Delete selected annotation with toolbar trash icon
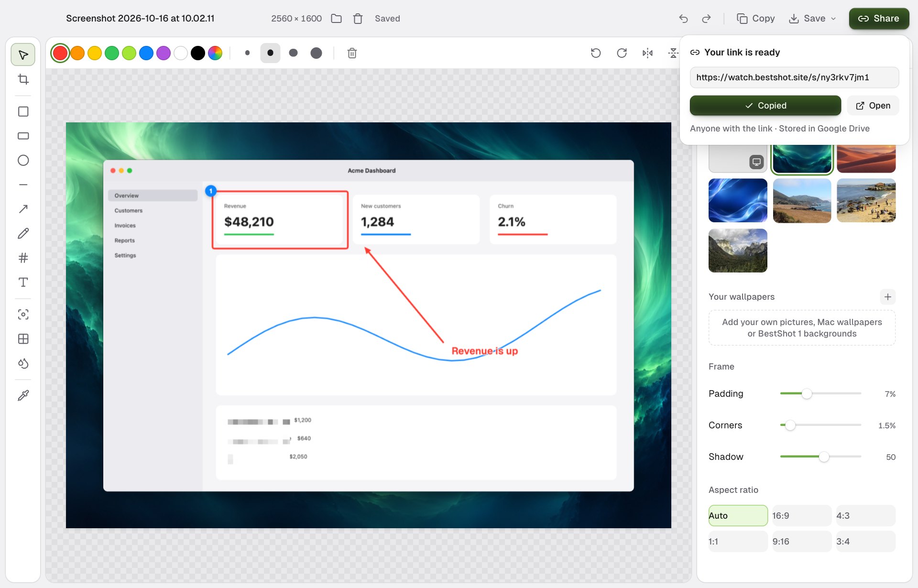 click(352, 53)
